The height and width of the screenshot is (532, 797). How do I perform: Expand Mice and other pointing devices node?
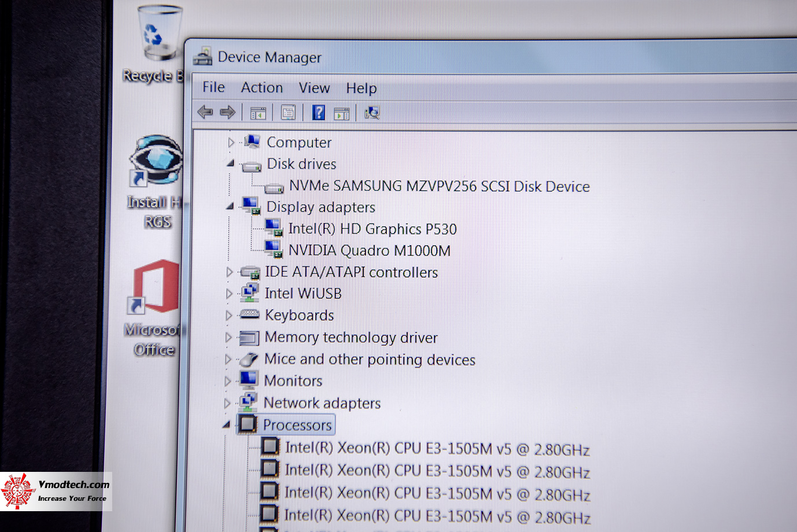228,359
